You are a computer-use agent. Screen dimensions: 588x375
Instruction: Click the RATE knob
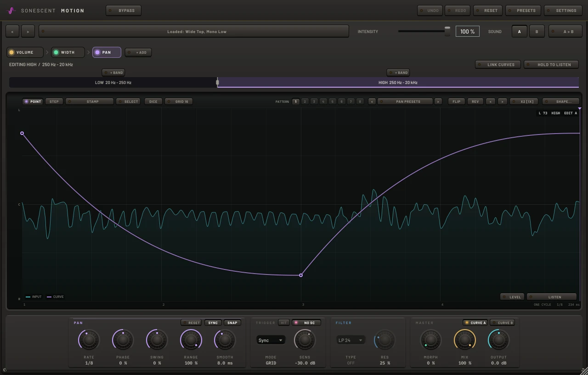click(89, 340)
